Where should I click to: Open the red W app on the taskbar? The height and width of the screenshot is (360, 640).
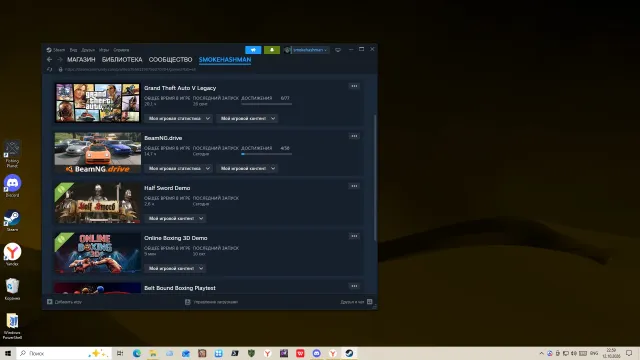pyautogui.click(x=300, y=353)
